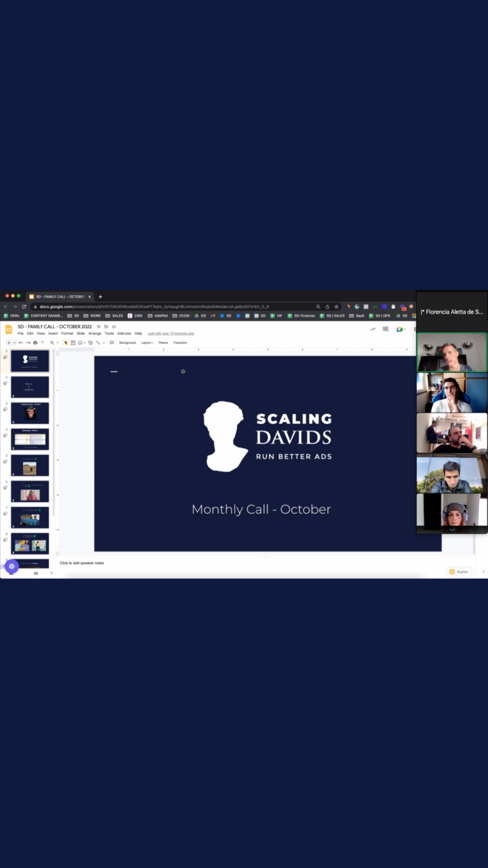
Task: Open the comment history icon
Action: tap(385, 329)
